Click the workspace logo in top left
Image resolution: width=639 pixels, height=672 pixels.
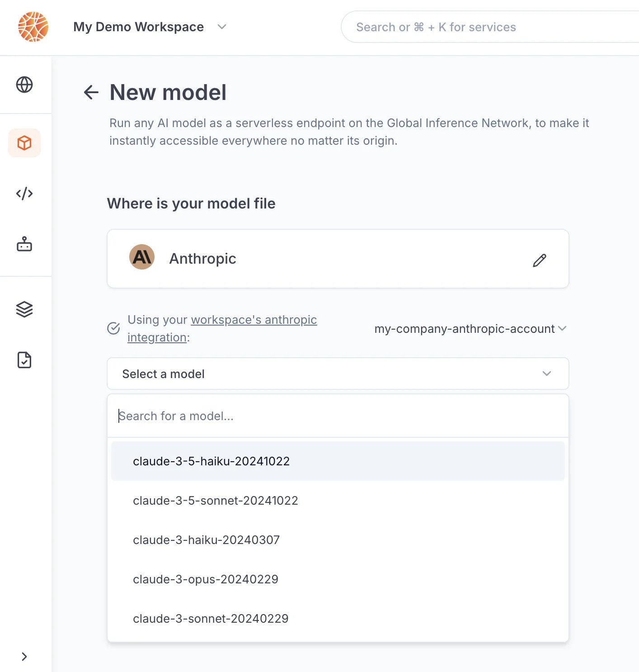[x=33, y=27]
